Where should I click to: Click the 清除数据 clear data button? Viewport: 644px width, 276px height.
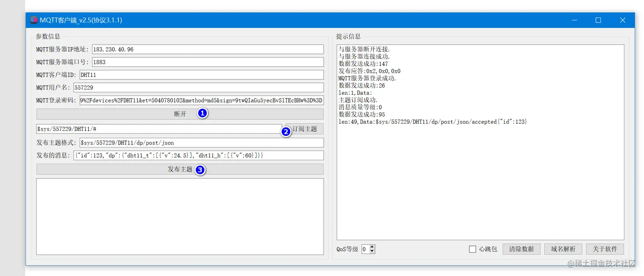521,249
